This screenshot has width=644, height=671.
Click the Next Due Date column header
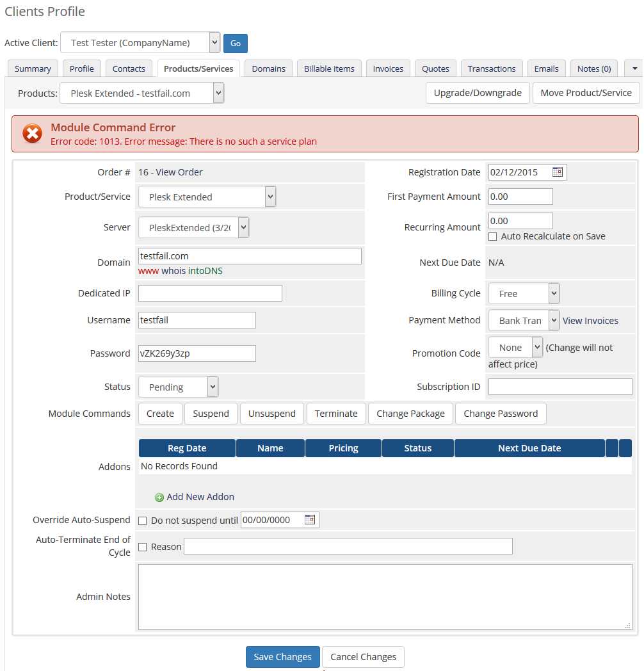pos(529,448)
